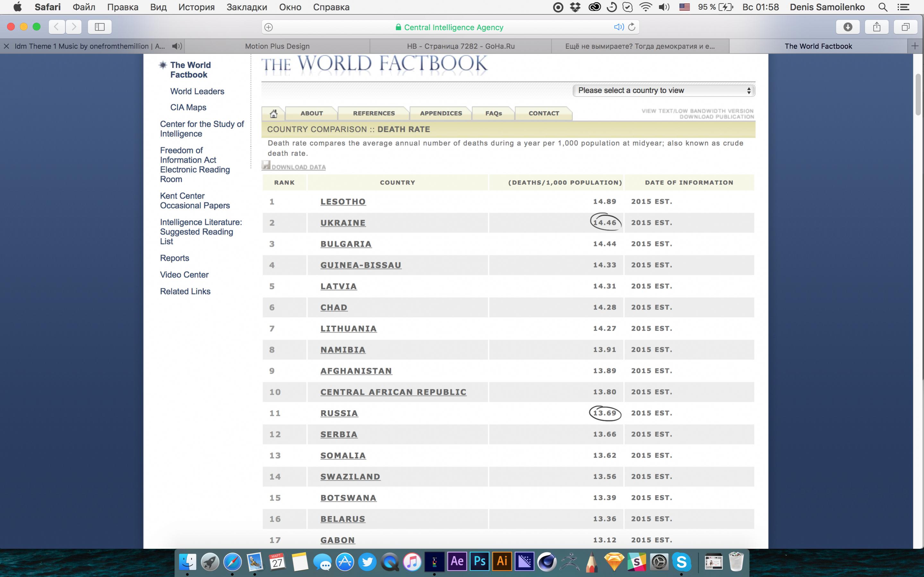Viewport: 924px width, 577px height.
Task: Expand the country selection dropdown
Action: 664,90
